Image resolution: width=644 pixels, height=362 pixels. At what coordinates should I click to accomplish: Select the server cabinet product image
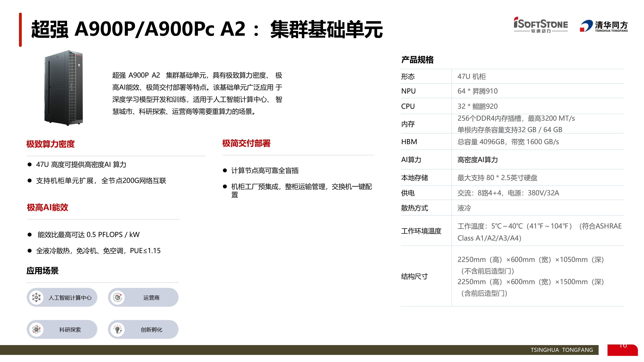(x=63, y=88)
